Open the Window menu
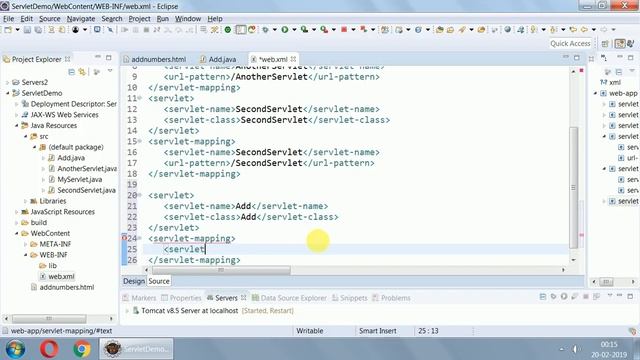 click(x=188, y=19)
